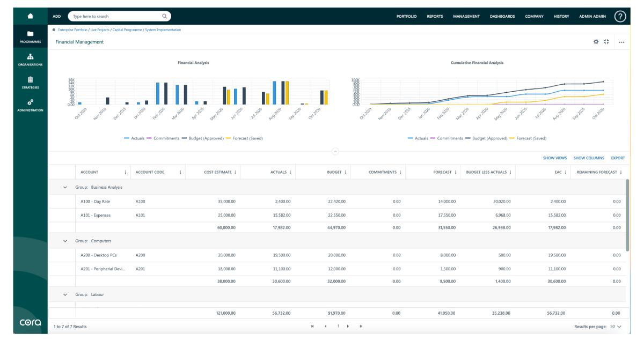The width and height of the screenshot is (644, 341).
Task: Open Strategies in the sidebar
Action: click(x=30, y=80)
